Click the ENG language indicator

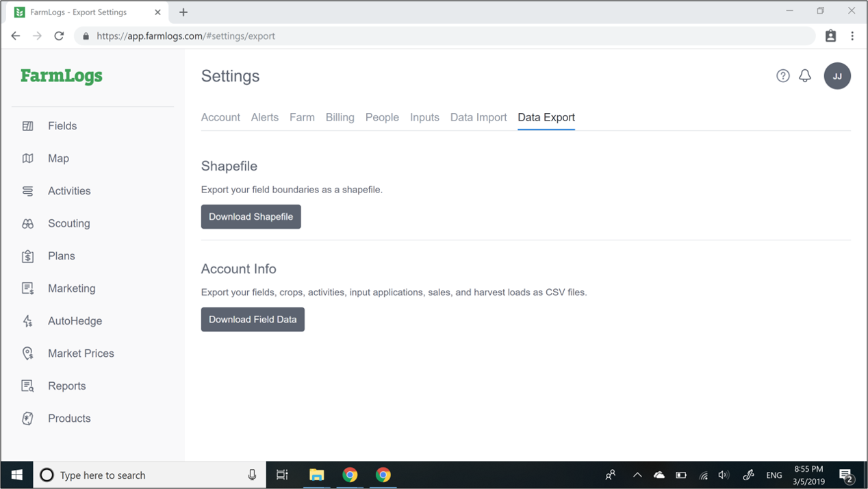point(774,475)
